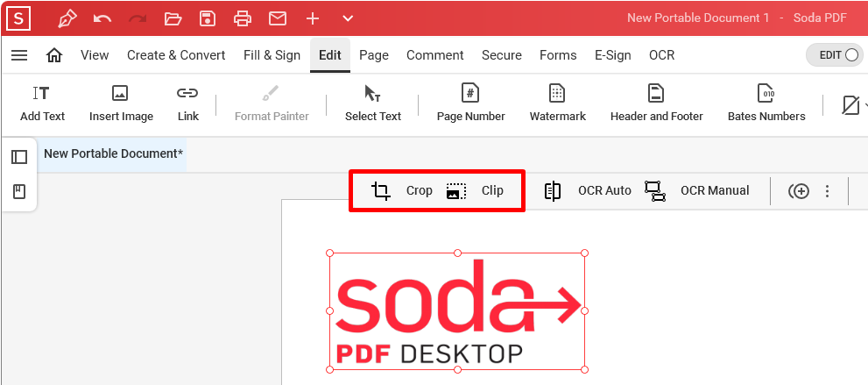Viewport: 868px width, 385px height.
Task: Save the document with disk icon
Action: pos(207,18)
